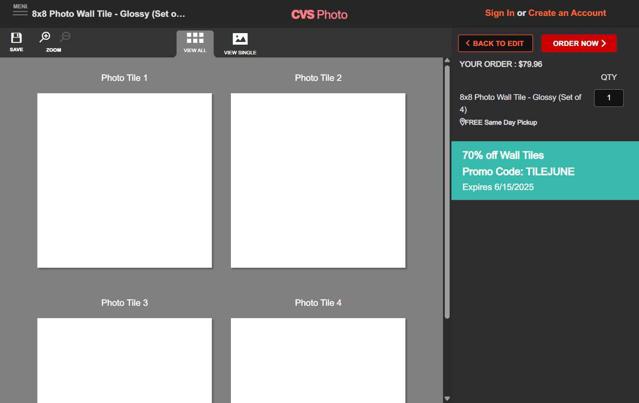The height and width of the screenshot is (403, 639).
Task: Open the hamburger menu icon
Action: 20,10
